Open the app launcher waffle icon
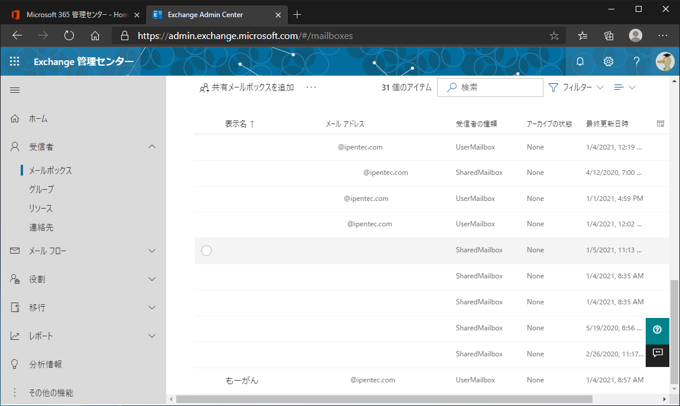Screen dimensions: 680x406 click(14, 61)
